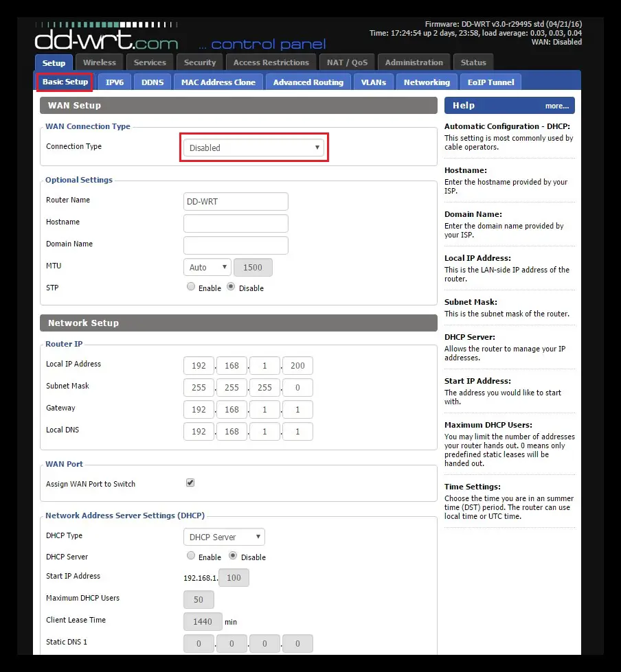Click Subnet Mask last octet 0
621x672 pixels.
click(297, 387)
